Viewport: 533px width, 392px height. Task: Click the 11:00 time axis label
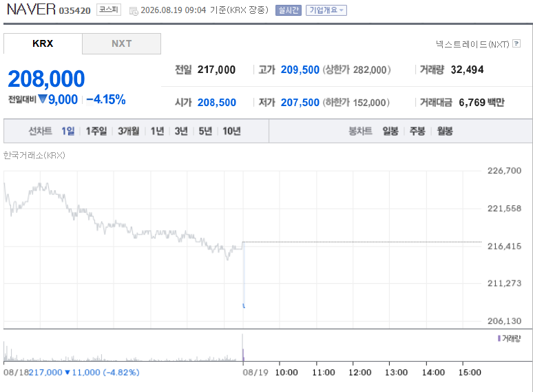coord(323,372)
